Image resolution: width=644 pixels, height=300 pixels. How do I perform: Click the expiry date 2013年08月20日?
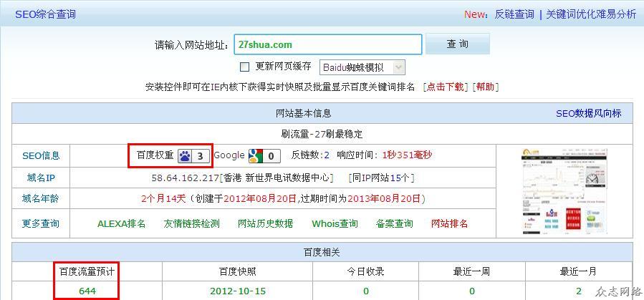pyautogui.click(x=384, y=199)
